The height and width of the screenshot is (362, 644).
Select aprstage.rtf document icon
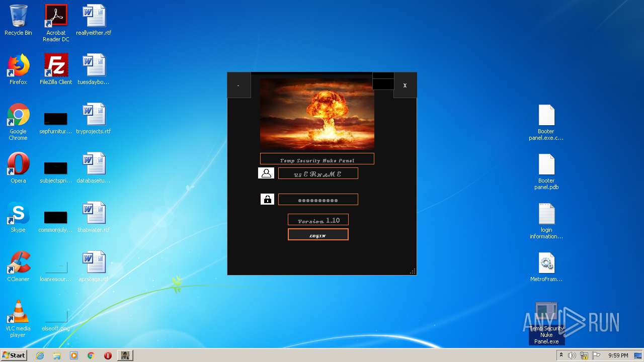pos(94,266)
